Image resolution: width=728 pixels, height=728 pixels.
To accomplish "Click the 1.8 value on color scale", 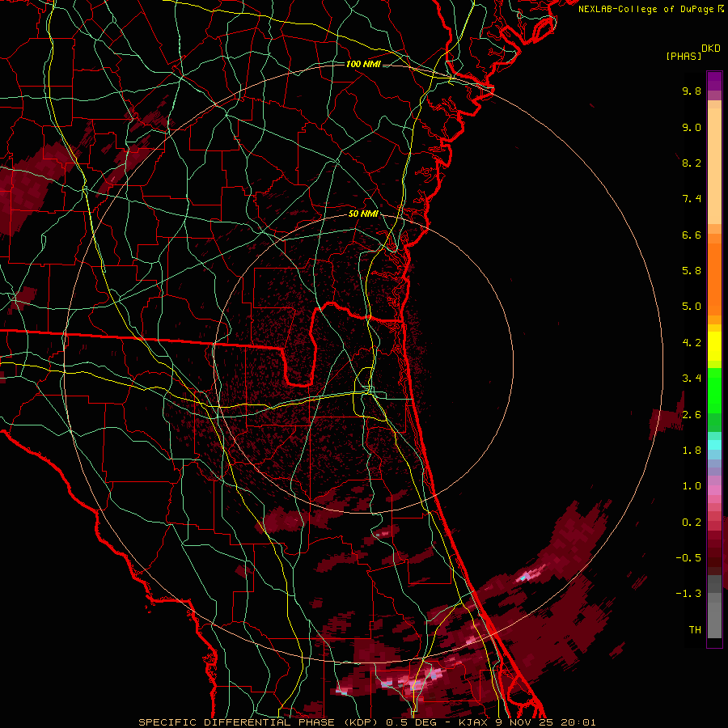I will click(x=692, y=451).
